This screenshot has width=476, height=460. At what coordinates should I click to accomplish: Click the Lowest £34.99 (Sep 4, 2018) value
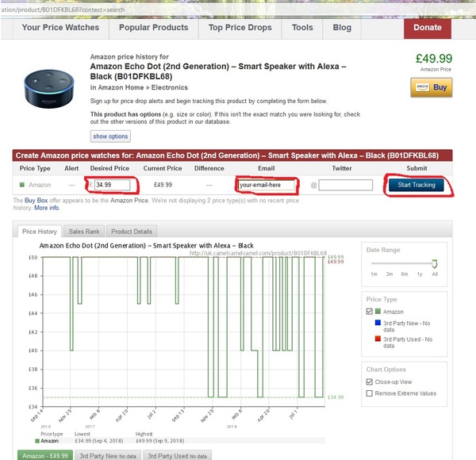[99, 441]
